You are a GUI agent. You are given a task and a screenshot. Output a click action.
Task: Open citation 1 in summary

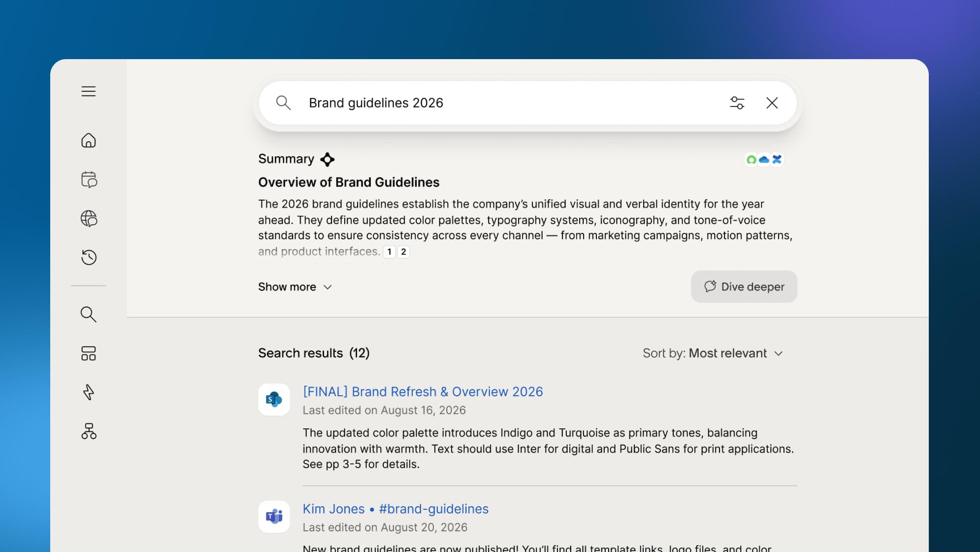(x=390, y=252)
